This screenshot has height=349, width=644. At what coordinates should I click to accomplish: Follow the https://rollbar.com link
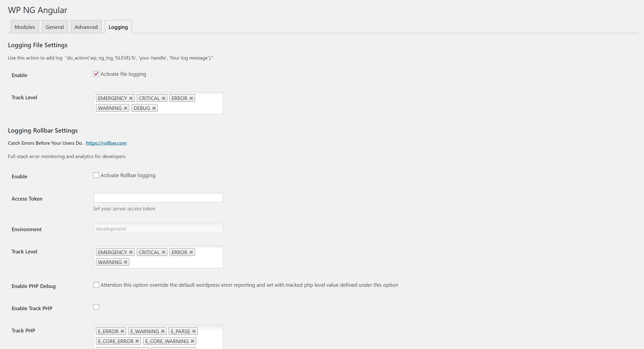click(106, 143)
